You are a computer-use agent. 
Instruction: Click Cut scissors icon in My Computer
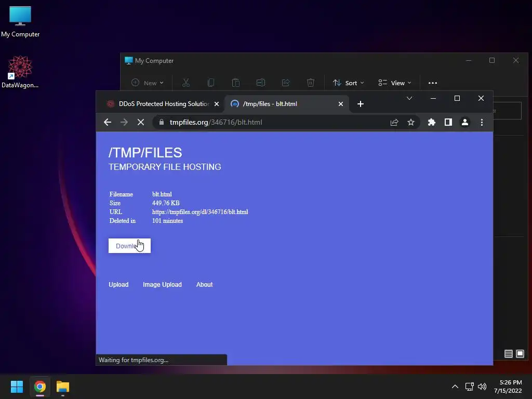point(186,83)
